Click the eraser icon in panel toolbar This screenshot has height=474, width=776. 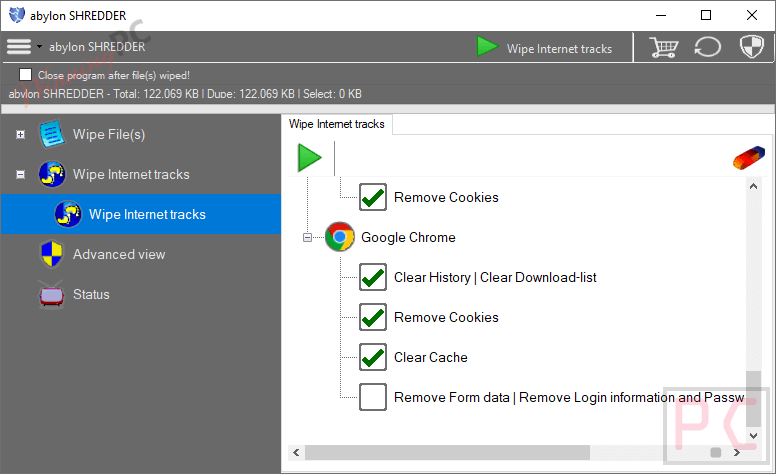coord(749,158)
